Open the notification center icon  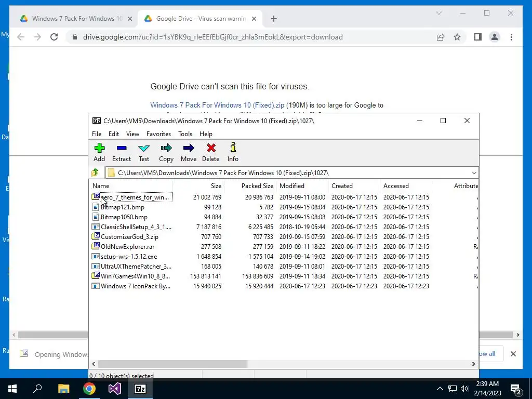pyautogui.click(x=516, y=389)
